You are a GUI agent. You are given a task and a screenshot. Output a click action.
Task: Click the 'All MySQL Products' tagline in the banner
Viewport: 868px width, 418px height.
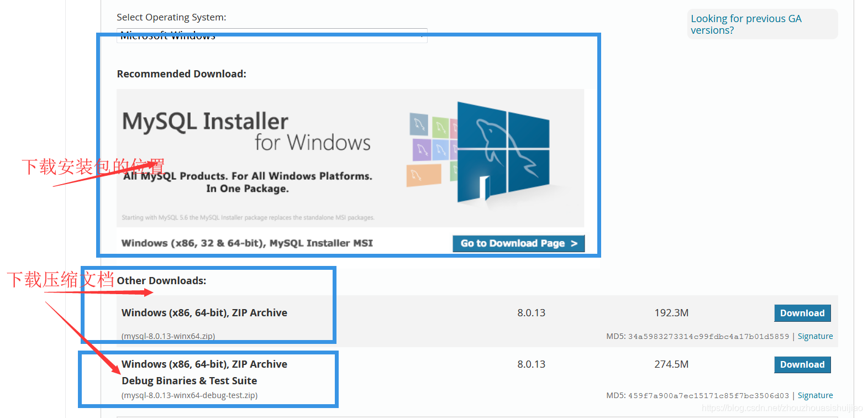(x=248, y=182)
